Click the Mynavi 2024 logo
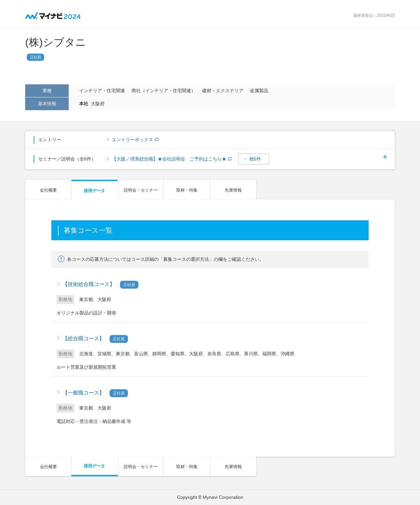Image resolution: width=420 pixels, height=505 pixels. (x=53, y=16)
